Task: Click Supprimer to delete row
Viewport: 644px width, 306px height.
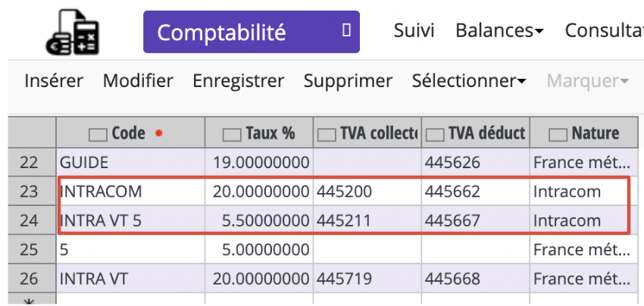Action: pyautogui.click(x=348, y=81)
